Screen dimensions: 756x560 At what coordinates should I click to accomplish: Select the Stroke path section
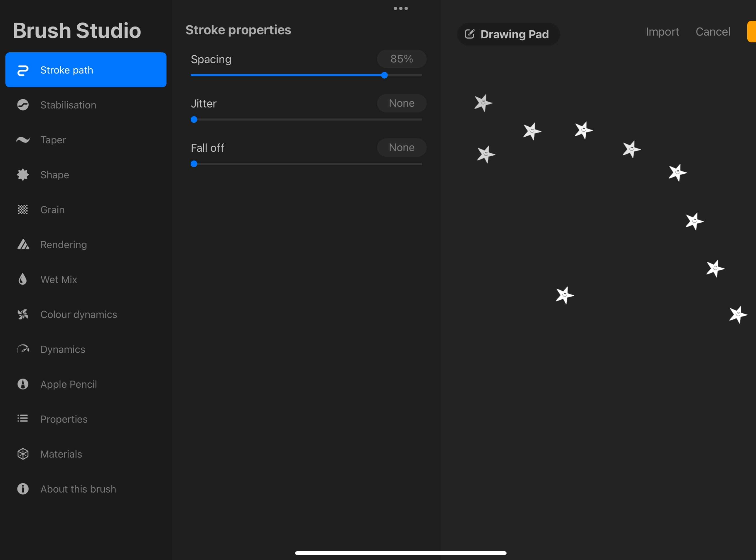pos(86,70)
